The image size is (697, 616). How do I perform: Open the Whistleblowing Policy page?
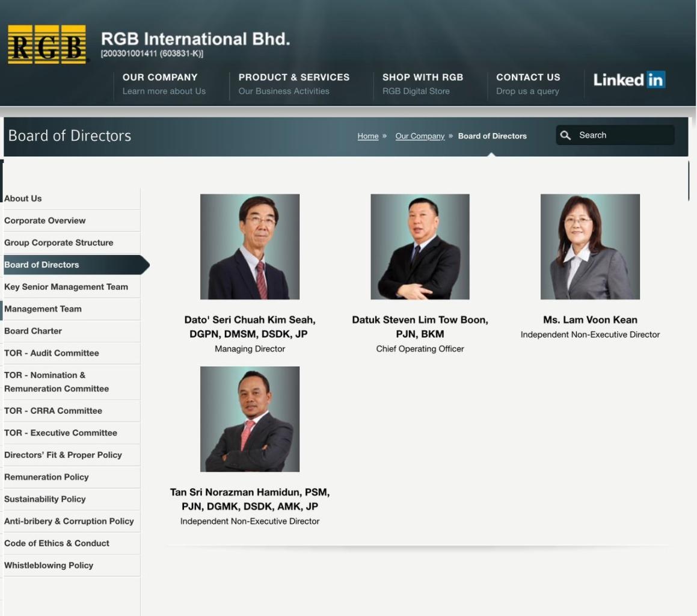49,565
